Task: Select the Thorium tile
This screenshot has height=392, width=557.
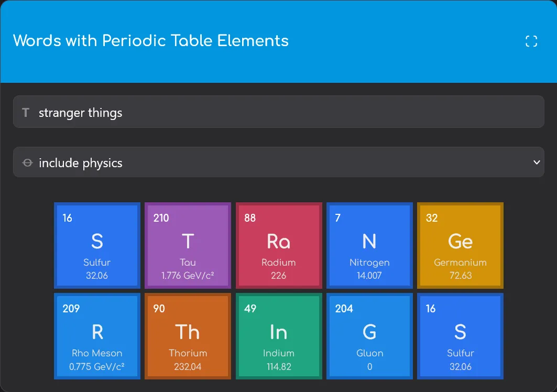Action: [188, 336]
